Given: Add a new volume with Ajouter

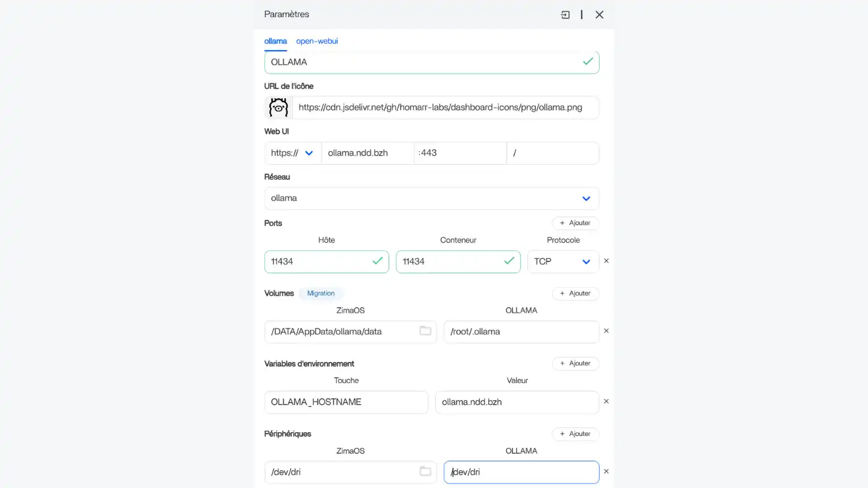Looking at the screenshot, I should click(576, 294).
